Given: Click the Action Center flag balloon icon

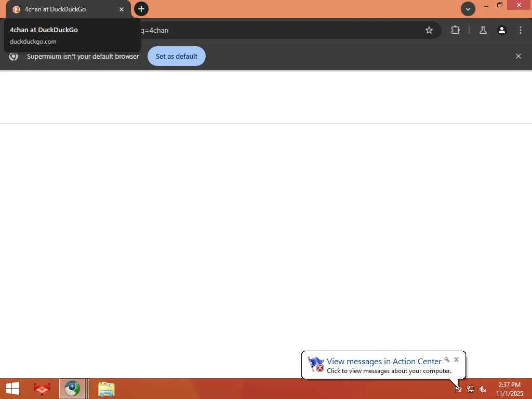Looking at the screenshot, I should [315, 364].
